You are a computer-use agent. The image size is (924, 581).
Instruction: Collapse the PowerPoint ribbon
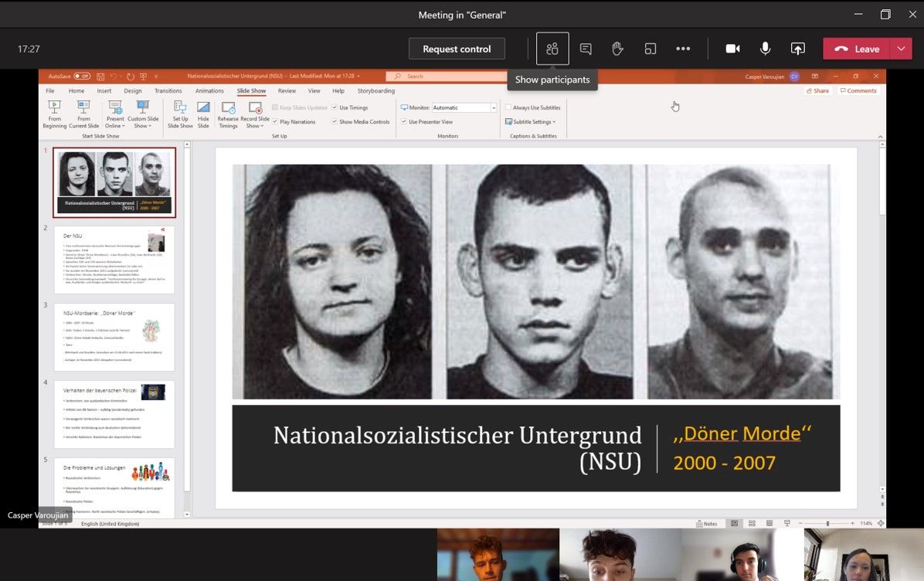pyautogui.click(x=881, y=137)
